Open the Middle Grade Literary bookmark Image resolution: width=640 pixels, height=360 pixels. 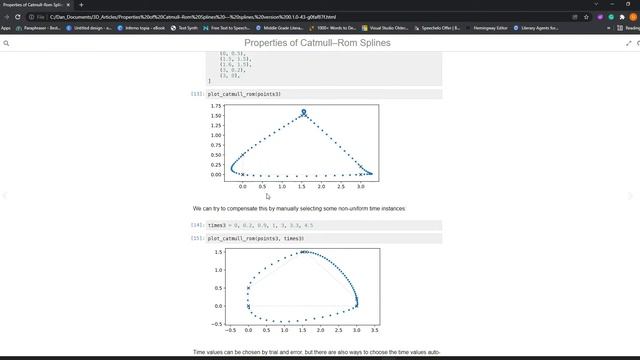coord(280,28)
